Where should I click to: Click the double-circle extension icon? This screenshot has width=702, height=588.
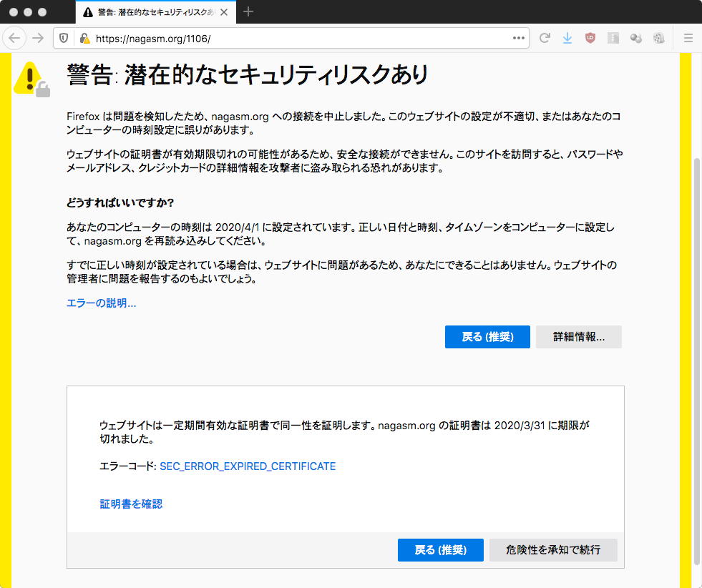coord(635,38)
